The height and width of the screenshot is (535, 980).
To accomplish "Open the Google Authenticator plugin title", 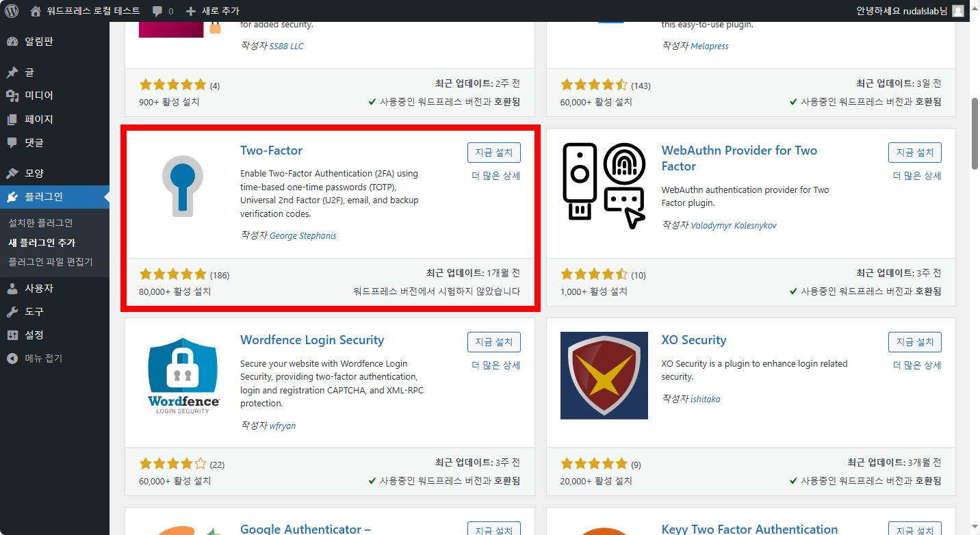I will [x=305, y=529].
